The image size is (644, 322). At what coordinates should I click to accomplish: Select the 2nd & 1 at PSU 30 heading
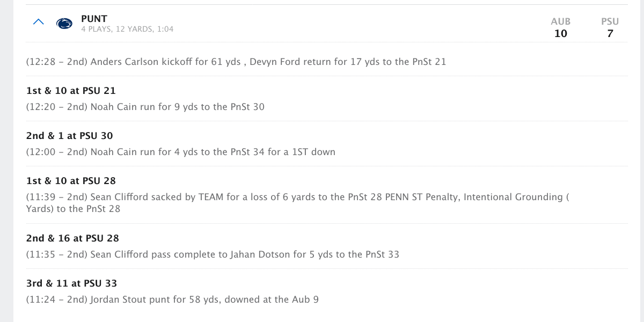click(70, 136)
